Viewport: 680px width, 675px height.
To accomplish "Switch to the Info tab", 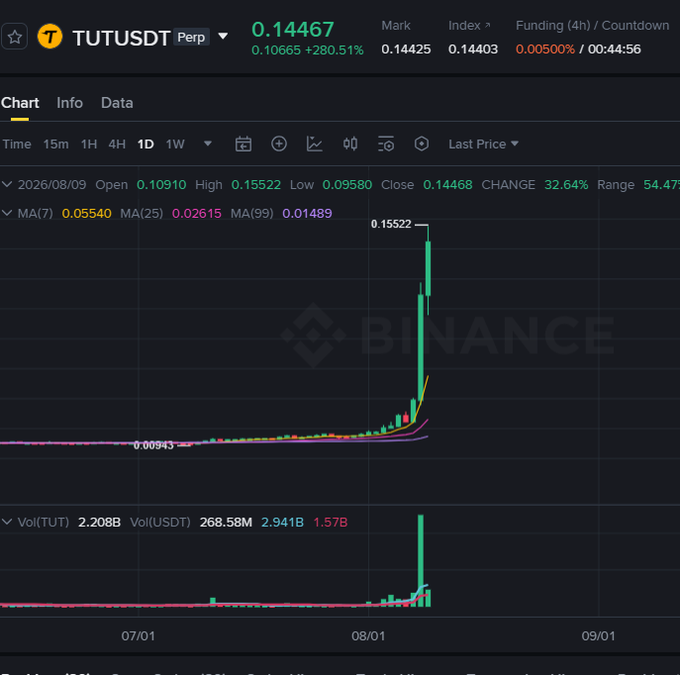I will pos(70,103).
